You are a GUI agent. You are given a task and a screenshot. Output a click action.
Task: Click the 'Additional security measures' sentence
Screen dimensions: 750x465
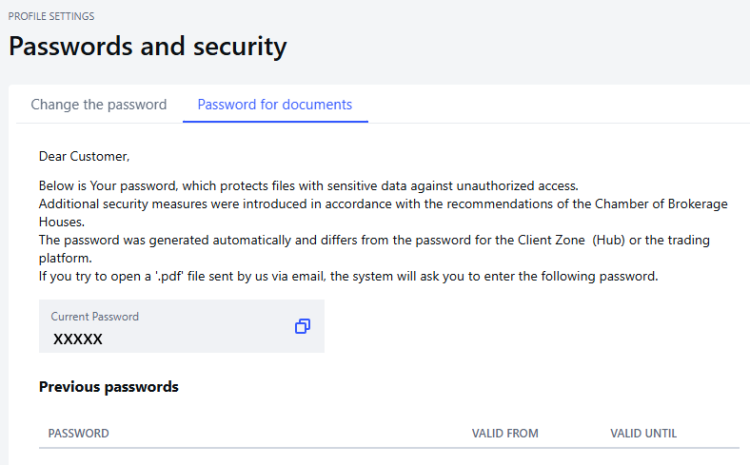[250, 205]
